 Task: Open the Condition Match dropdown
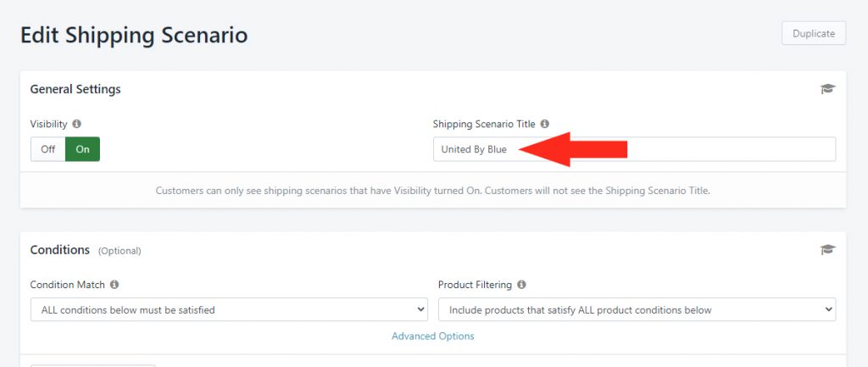pyautogui.click(x=229, y=309)
